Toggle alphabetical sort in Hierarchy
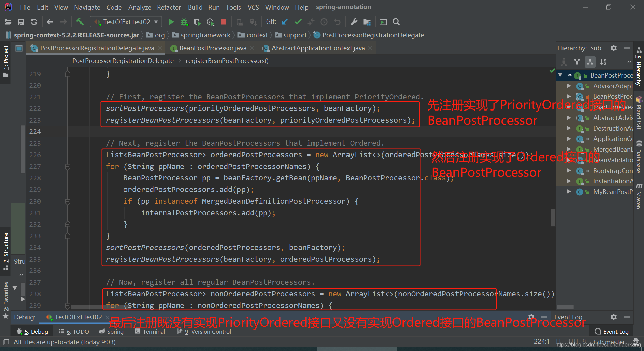The width and height of the screenshot is (644, 351). (603, 62)
